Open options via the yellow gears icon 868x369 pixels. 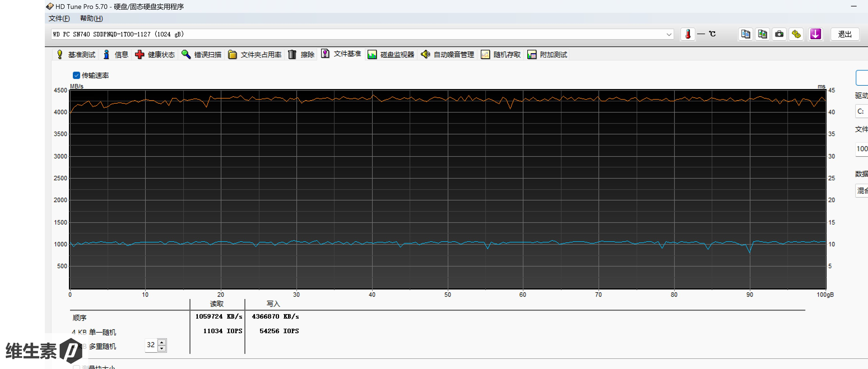(x=796, y=34)
